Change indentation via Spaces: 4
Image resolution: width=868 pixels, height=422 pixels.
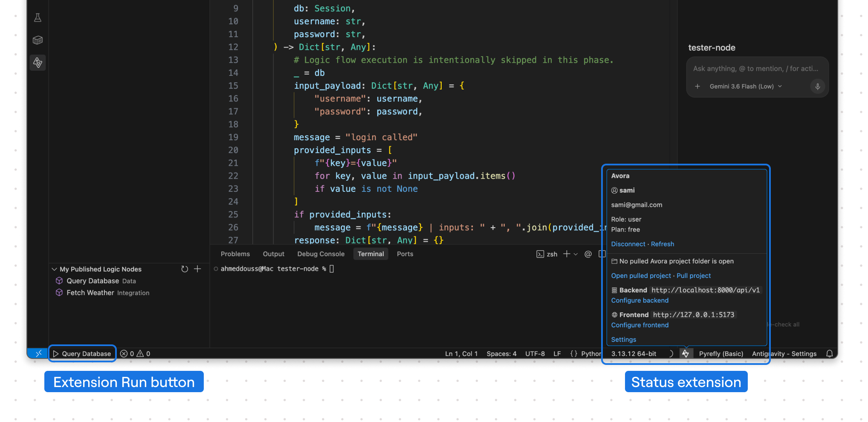pyautogui.click(x=501, y=354)
